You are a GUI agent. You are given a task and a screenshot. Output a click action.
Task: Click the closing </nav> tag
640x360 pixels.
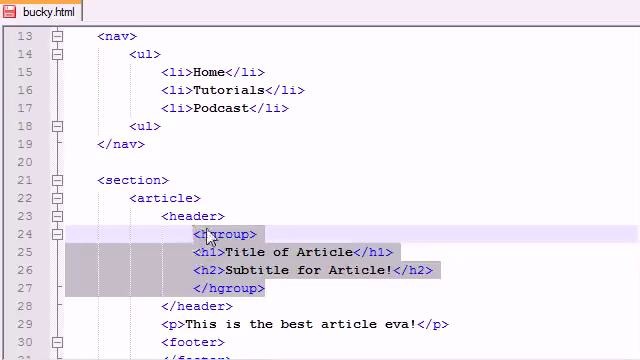121,144
